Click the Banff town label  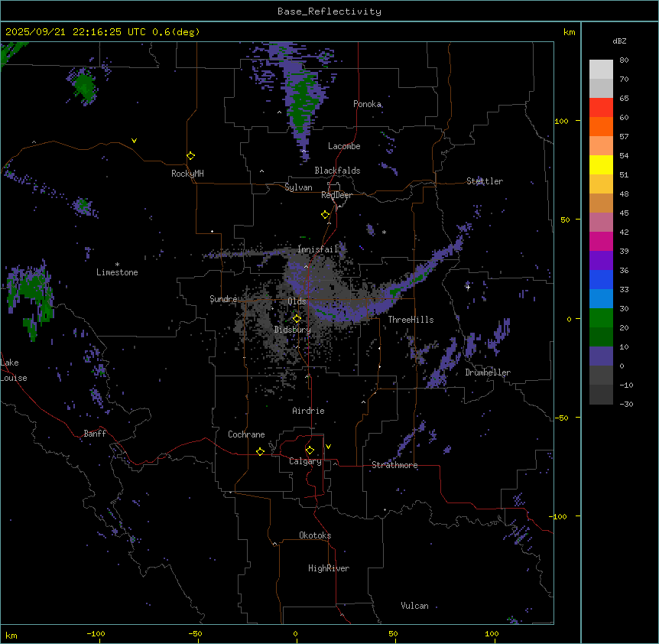tap(95, 434)
